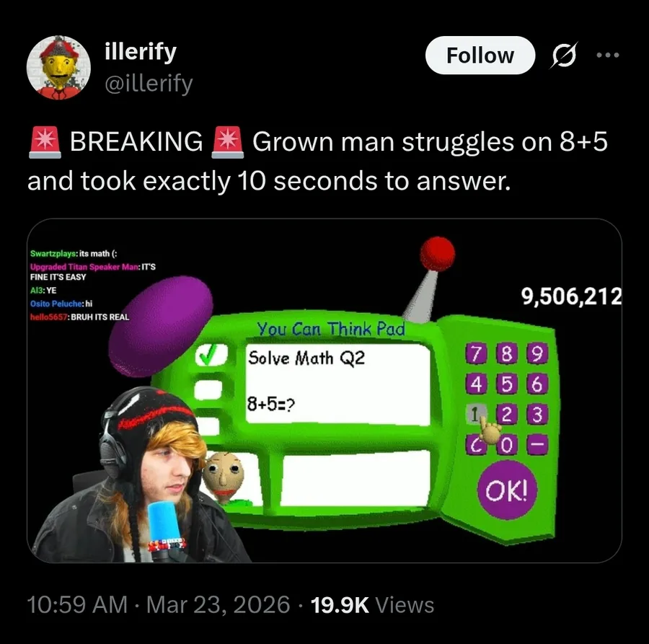The width and height of the screenshot is (649, 644).
Task: Click the illerify display name
Action: 141,52
